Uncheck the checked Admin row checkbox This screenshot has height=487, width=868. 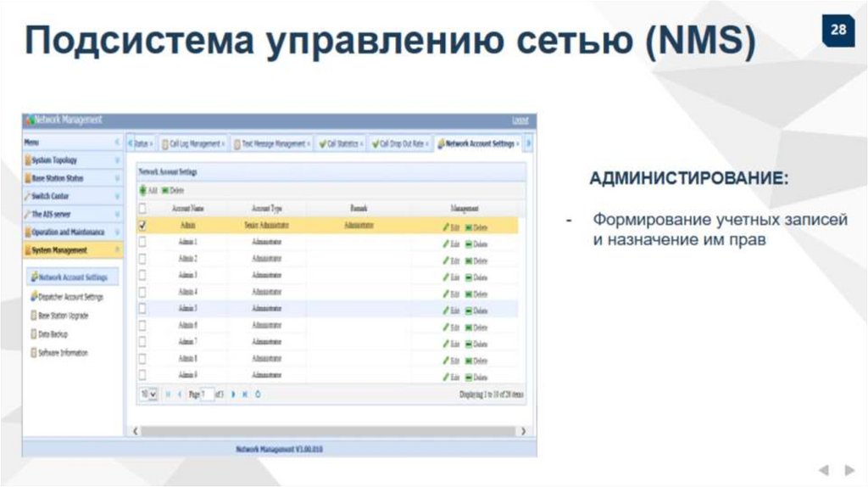[142, 226]
